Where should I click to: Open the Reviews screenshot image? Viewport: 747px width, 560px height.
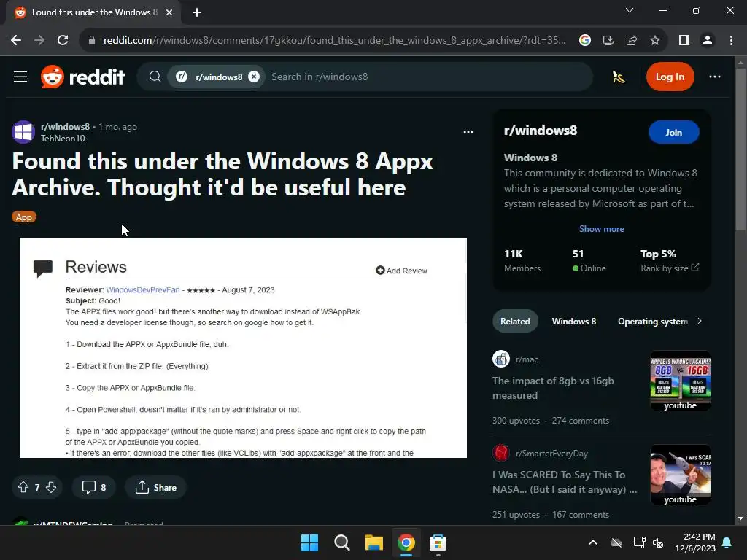pyautogui.click(x=243, y=348)
